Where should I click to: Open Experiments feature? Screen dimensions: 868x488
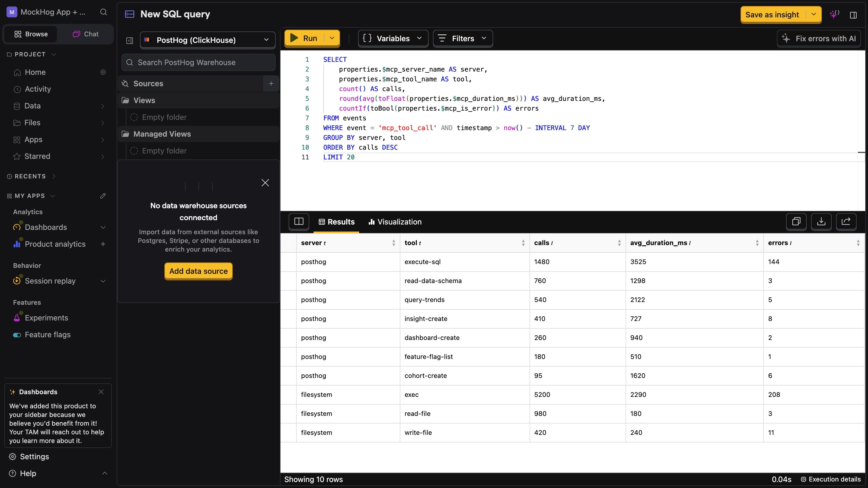46,317
